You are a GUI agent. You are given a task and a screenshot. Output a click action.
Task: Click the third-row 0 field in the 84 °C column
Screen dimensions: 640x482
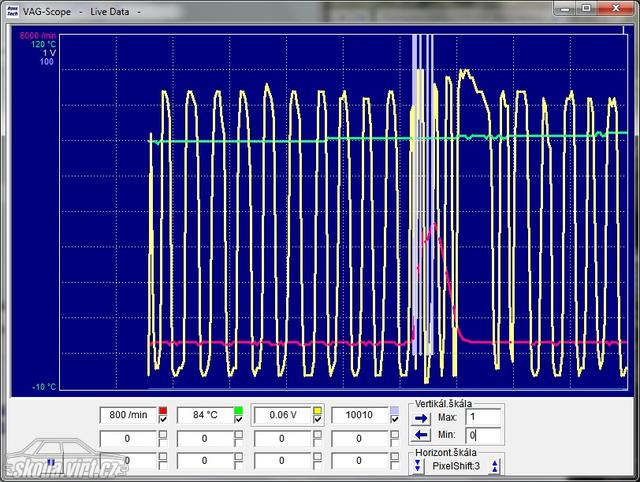(205, 461)
